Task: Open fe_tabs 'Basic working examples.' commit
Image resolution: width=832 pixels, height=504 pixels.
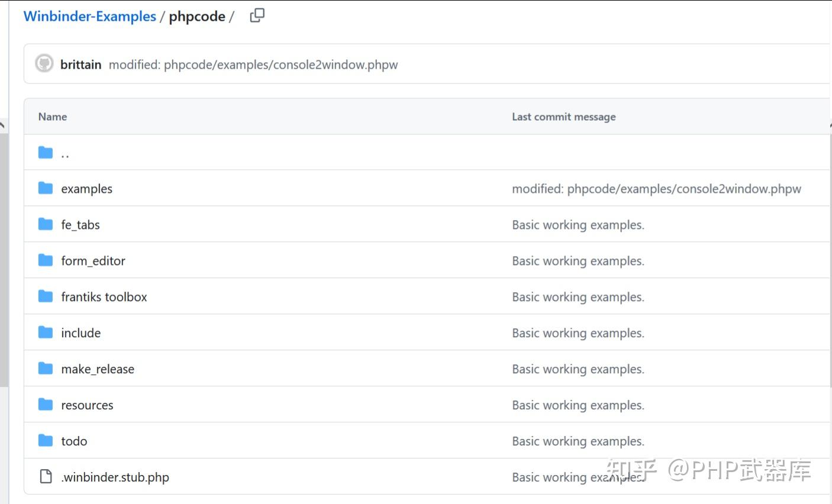Action: click(578, 225)
